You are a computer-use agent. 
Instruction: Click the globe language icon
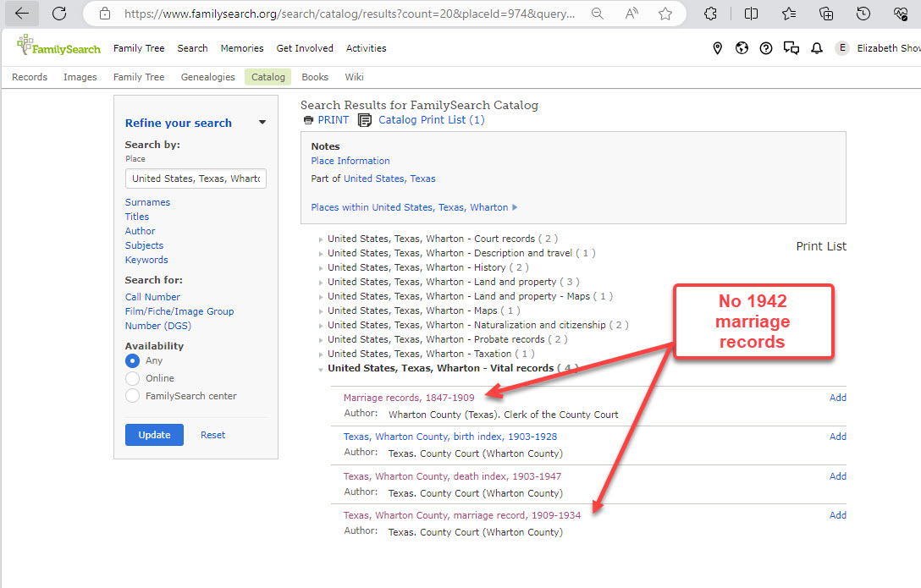[742, 48]
